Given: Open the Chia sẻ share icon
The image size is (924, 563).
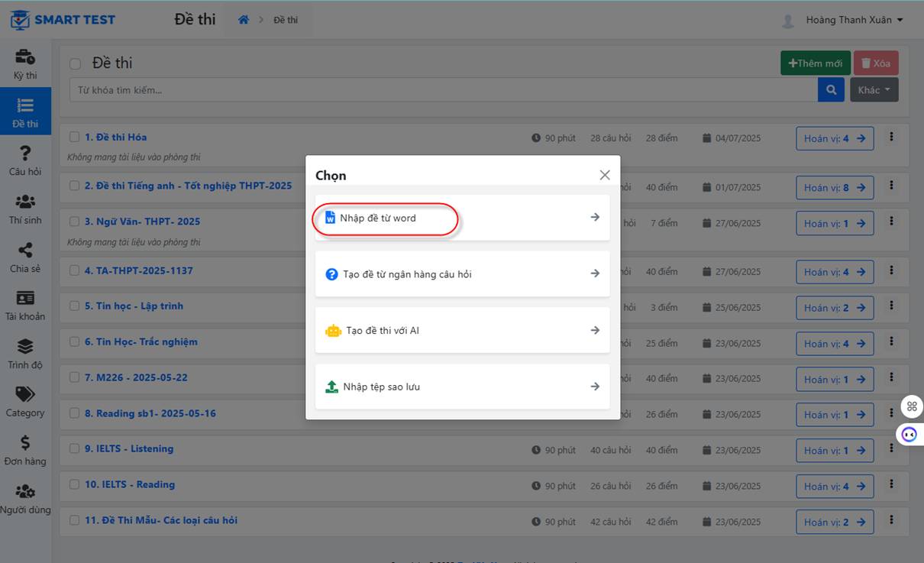Looking at the screenshot, I should pos(25,250).
